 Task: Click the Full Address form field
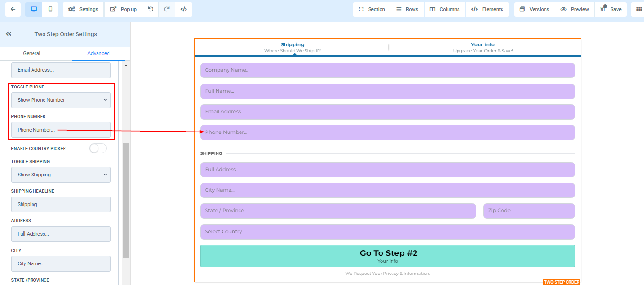pos(388,170)
